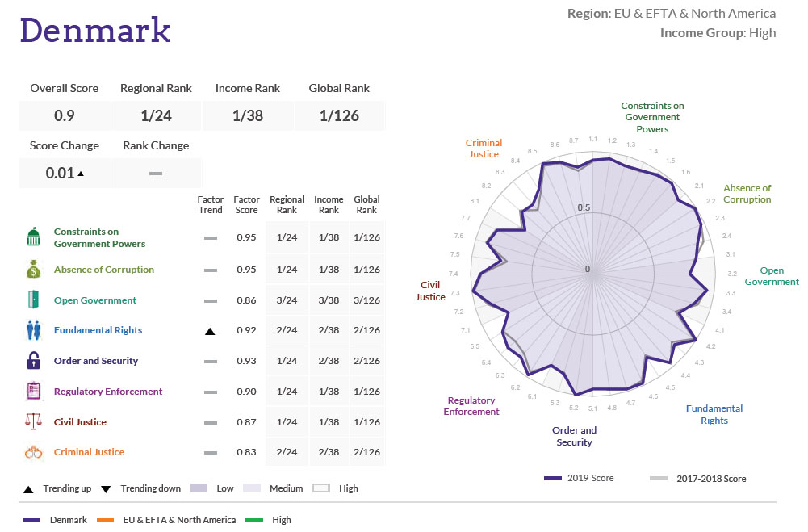The width and height of the screenshot is (808, 532).
Task: Click the Trending up legend triangle
Action: pos(27,488)
